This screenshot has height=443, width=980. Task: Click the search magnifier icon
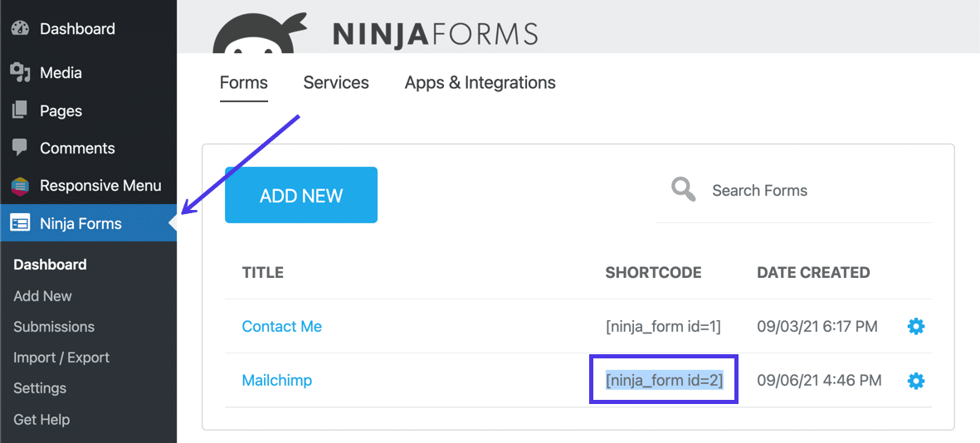[x=684, y=190]
